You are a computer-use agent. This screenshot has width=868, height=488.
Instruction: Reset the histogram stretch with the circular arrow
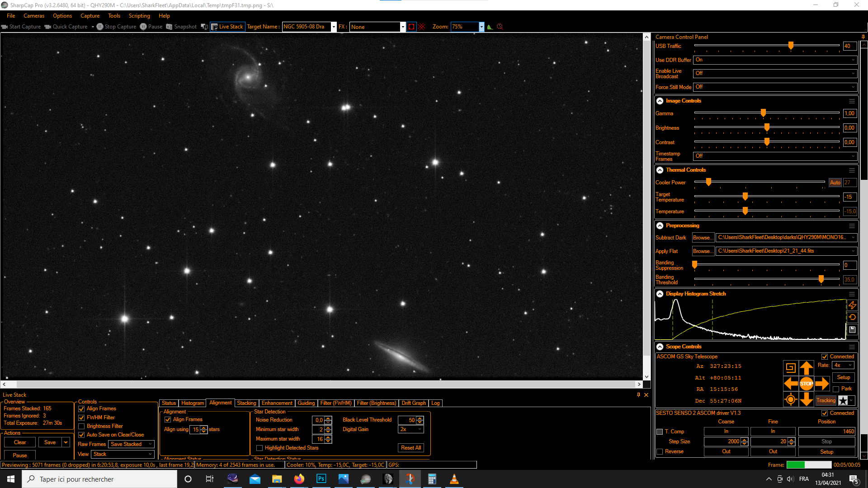click(852, 317)
